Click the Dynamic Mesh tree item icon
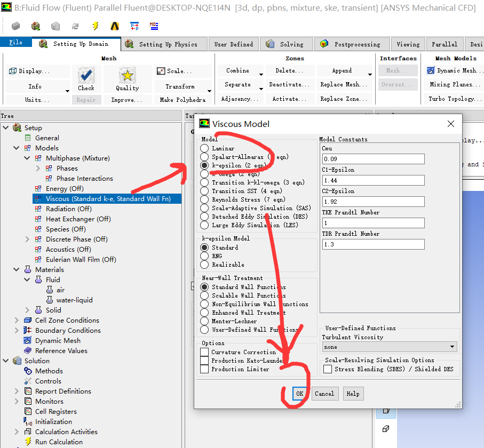This screenshot has width=484, height=448. 28,341
